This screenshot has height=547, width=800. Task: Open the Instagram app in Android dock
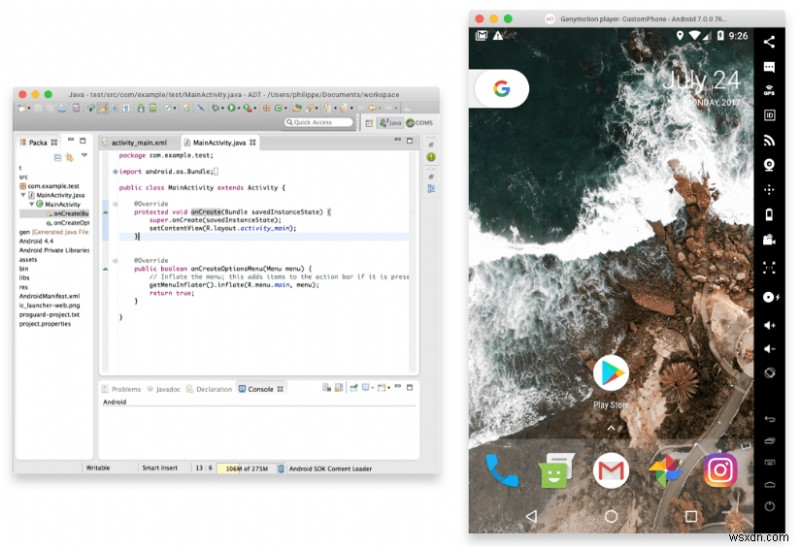[x=720, y=470]
